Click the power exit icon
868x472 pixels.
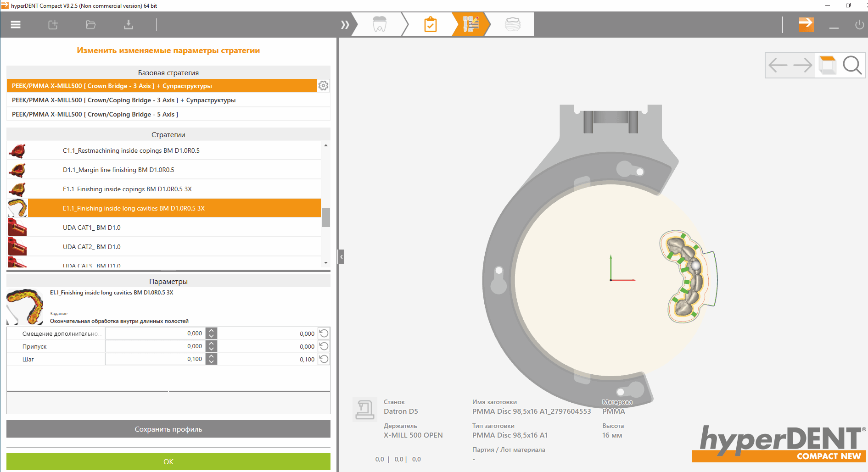[859, 25]
